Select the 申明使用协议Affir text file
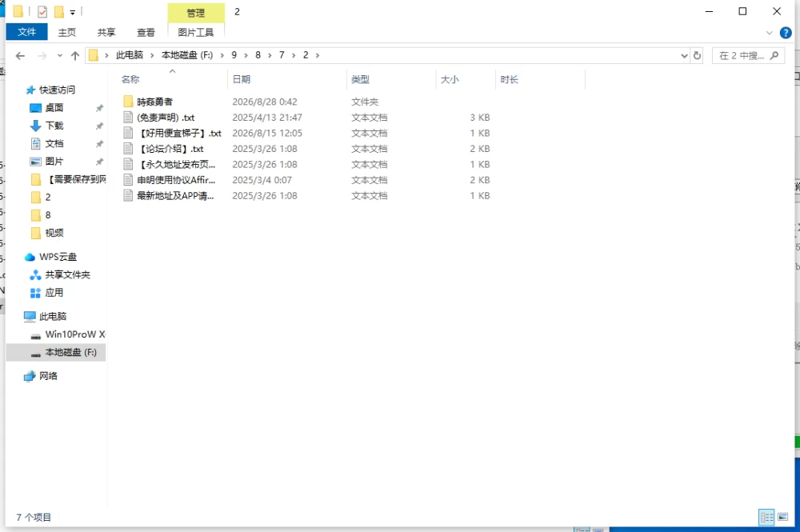 coord(170,180)
